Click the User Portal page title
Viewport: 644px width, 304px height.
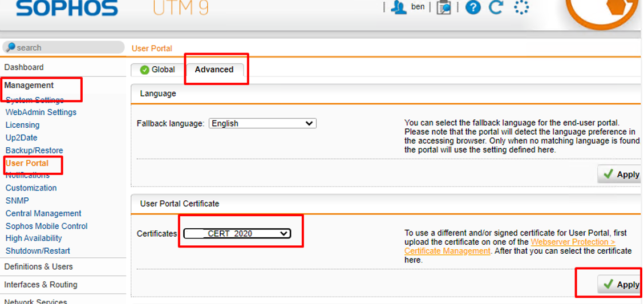[x=152, y=48]
